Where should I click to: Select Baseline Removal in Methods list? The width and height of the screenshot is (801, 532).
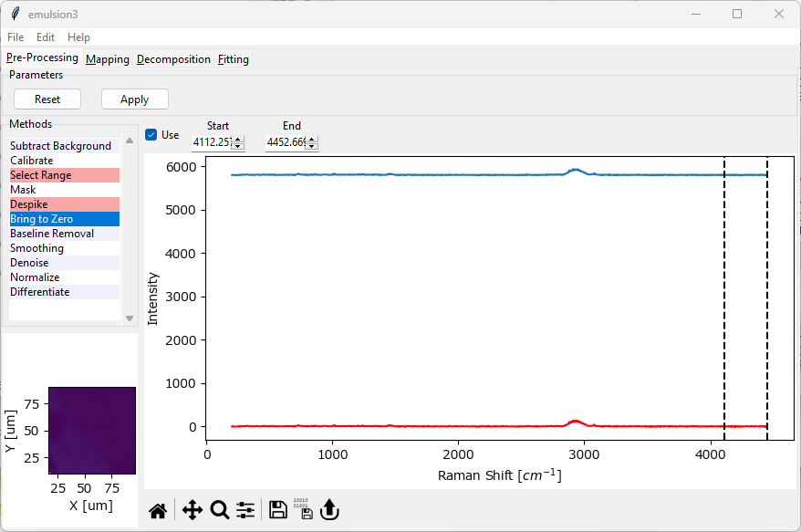pos(52,234)
